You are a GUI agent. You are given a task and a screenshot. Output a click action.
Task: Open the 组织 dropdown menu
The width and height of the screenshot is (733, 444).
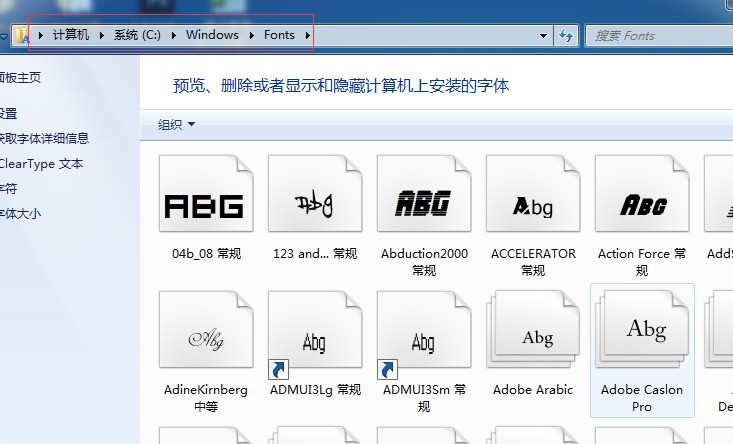click(x=176, y=125)
